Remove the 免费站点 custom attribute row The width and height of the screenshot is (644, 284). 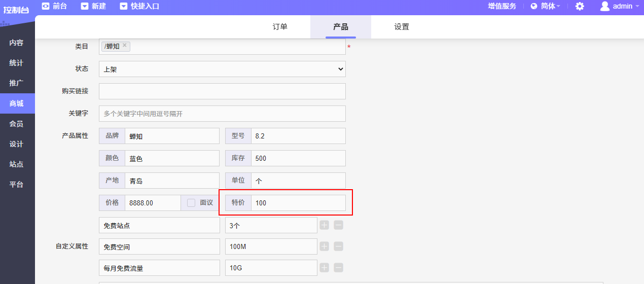point(339,225)
